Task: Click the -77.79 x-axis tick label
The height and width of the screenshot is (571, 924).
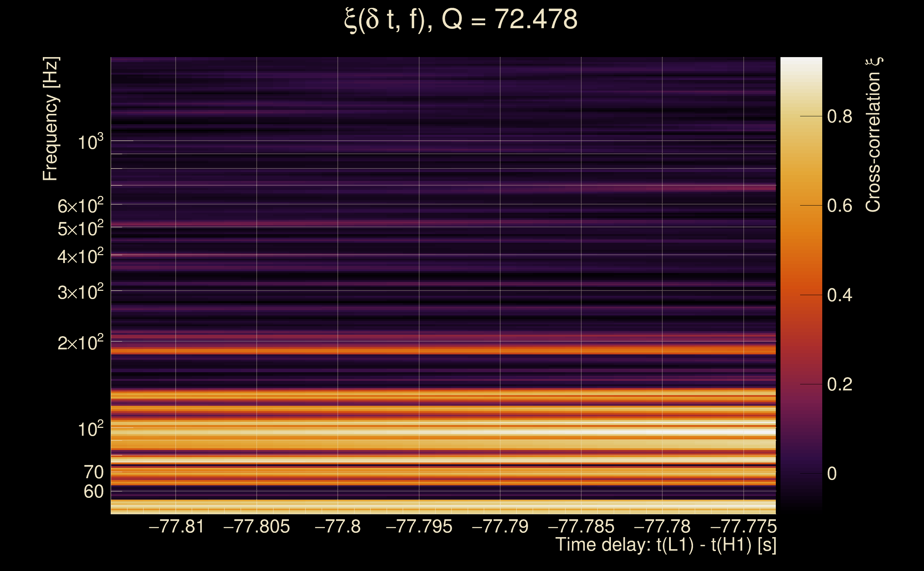Action: click(x=500, y=526)
